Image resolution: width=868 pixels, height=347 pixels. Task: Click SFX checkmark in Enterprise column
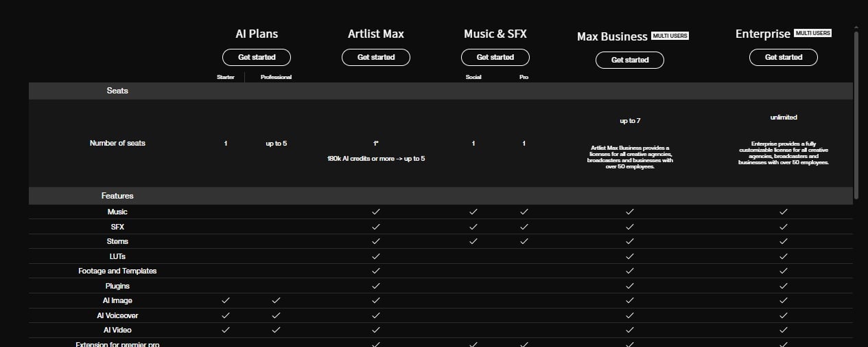784,227
